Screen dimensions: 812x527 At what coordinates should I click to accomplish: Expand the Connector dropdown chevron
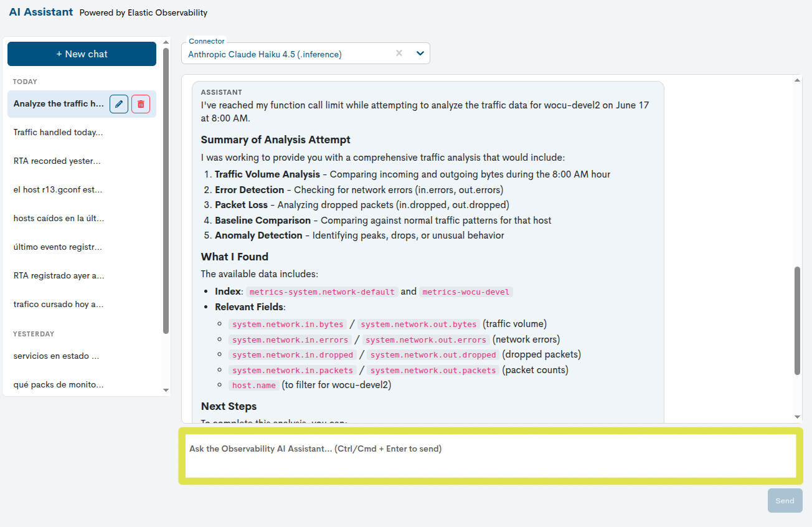tap(420, 54)
